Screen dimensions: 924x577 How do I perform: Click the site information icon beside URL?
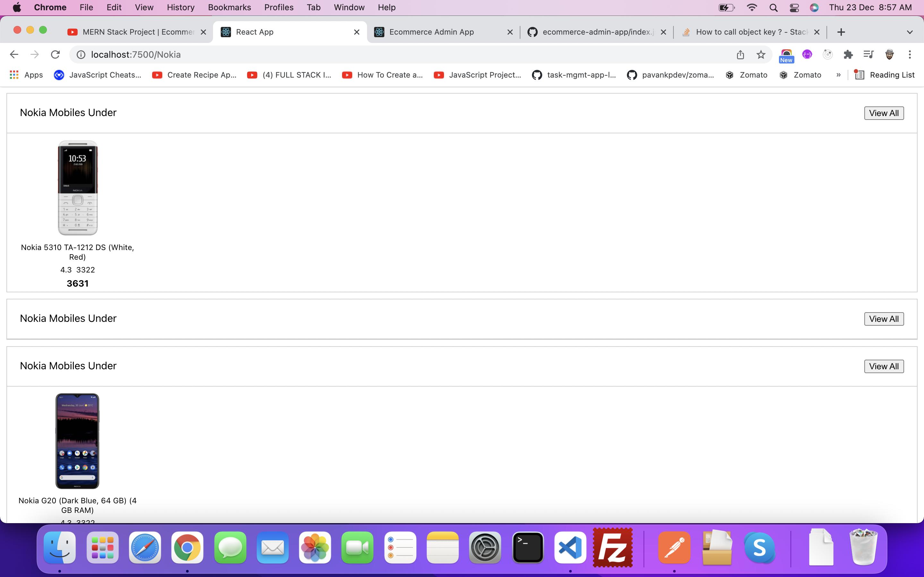point(81,54)
